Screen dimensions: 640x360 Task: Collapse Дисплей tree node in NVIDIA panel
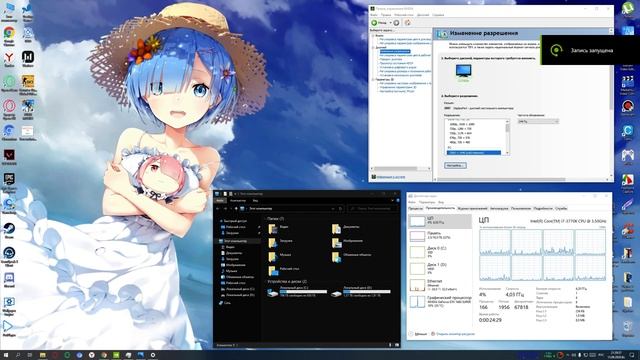[373, 47]
